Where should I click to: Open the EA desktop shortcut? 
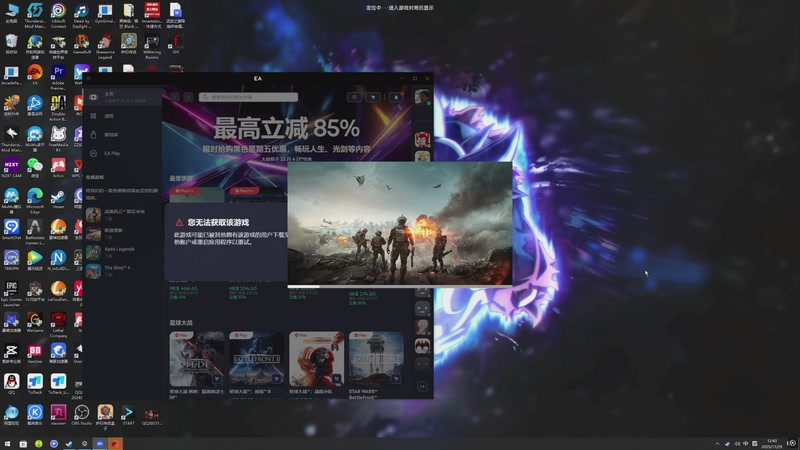(35, 75)
